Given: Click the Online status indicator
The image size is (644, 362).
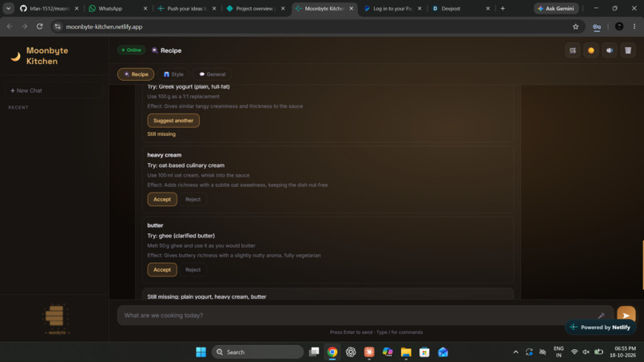Looking at the screenshot, I should [131, 50].
